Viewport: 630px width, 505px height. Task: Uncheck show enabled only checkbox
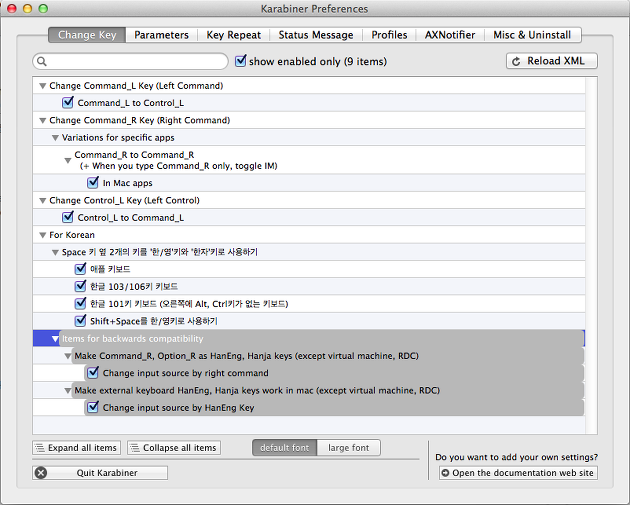[241, 61]
